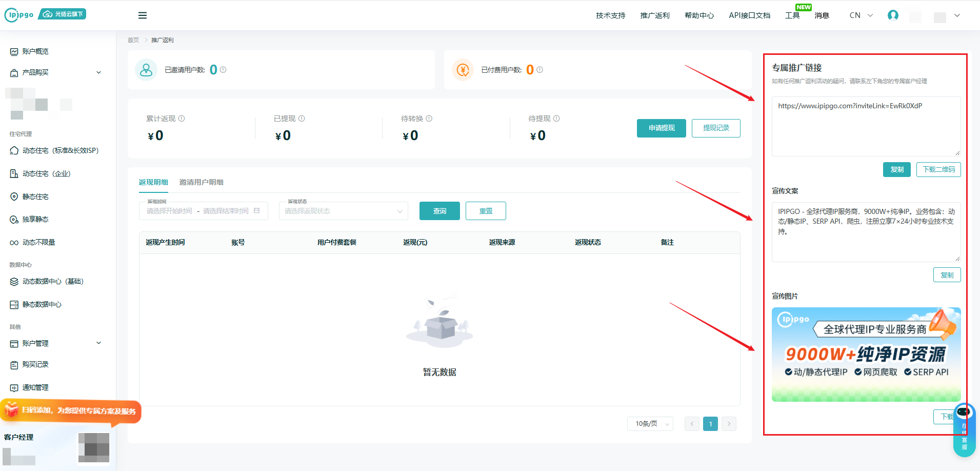Expand the 产品购买 sidebar menu
Viewport: 980px width, 471px height.
[x=55, y=72]
